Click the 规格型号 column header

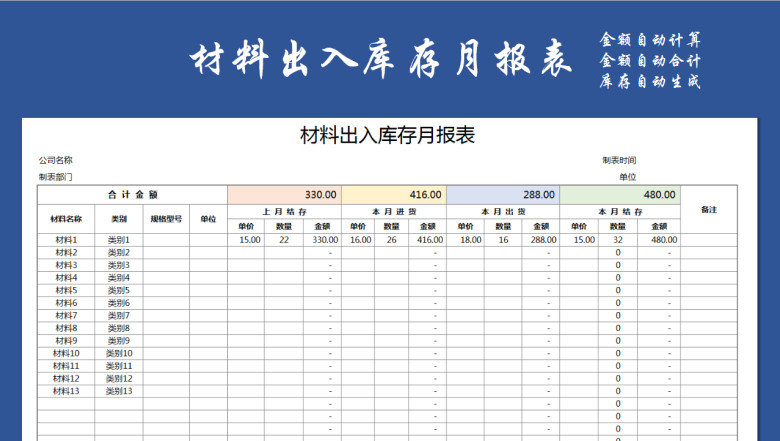click(x=166, y=219)
